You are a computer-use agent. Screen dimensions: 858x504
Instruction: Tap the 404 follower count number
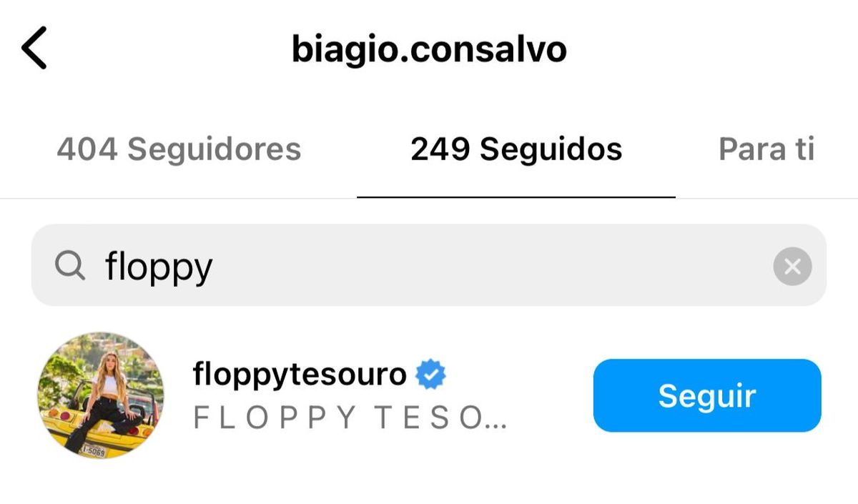tap(87, 149)
